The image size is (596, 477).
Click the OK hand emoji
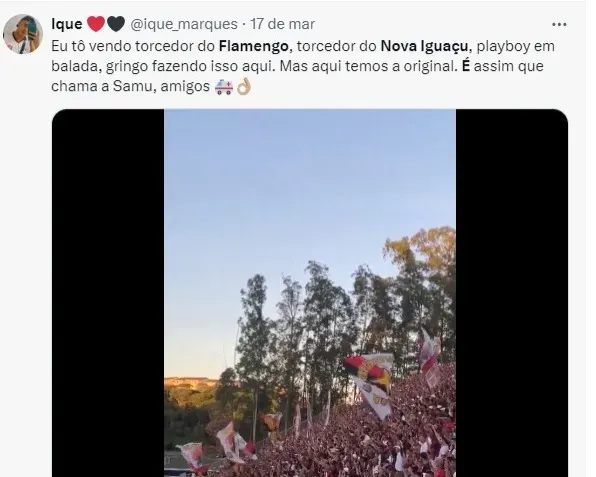click(244, 87)
